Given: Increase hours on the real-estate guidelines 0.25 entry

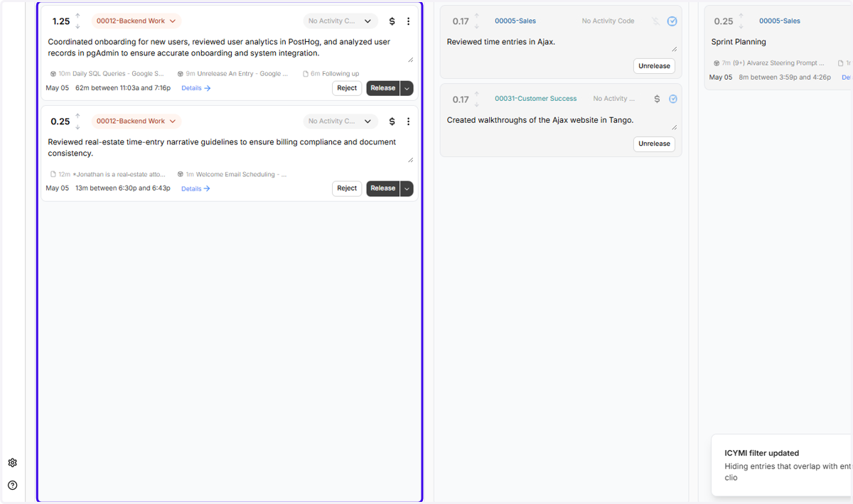Looking at the screenshot, I should click(77, 117).
